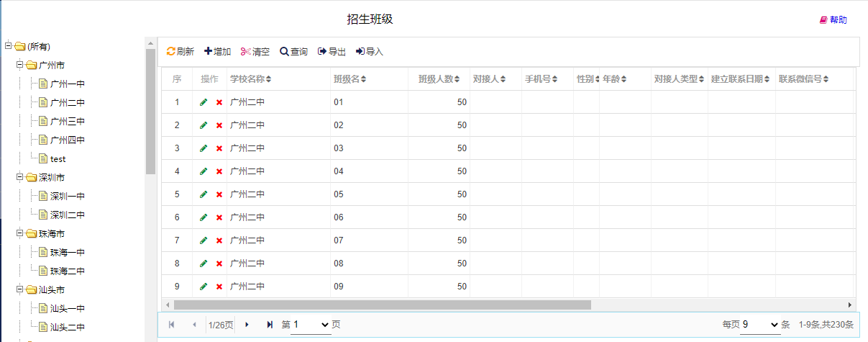Select the test tree node
Screen dimensions: 868x342
click(x=58, y=158)
